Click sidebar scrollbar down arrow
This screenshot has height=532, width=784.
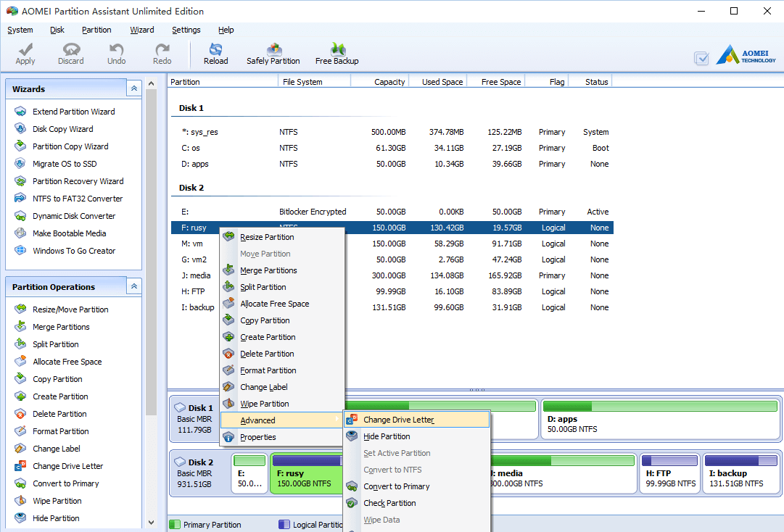pos(151,523)
